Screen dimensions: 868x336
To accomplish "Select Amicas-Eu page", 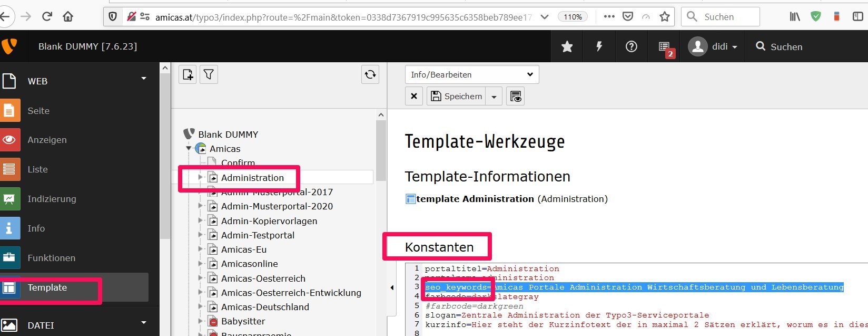I will 244,249.
